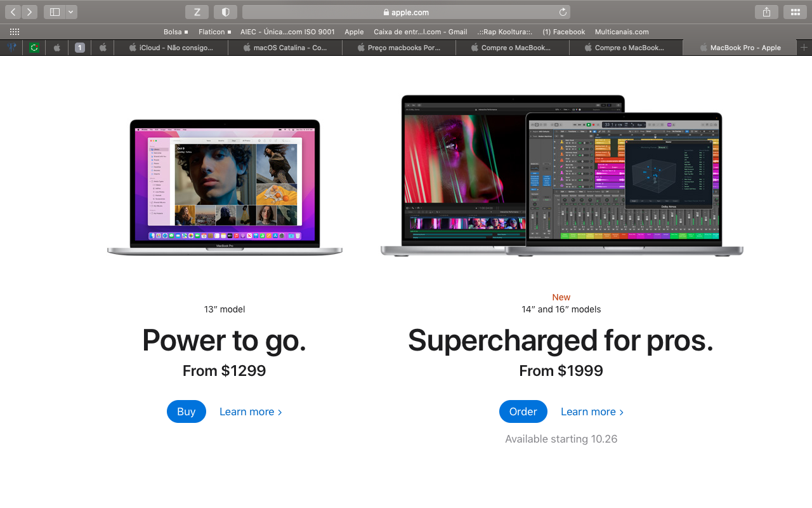Switch to the macOS Catalina tab
Screen dimensions: 812x508
[285, 48]
